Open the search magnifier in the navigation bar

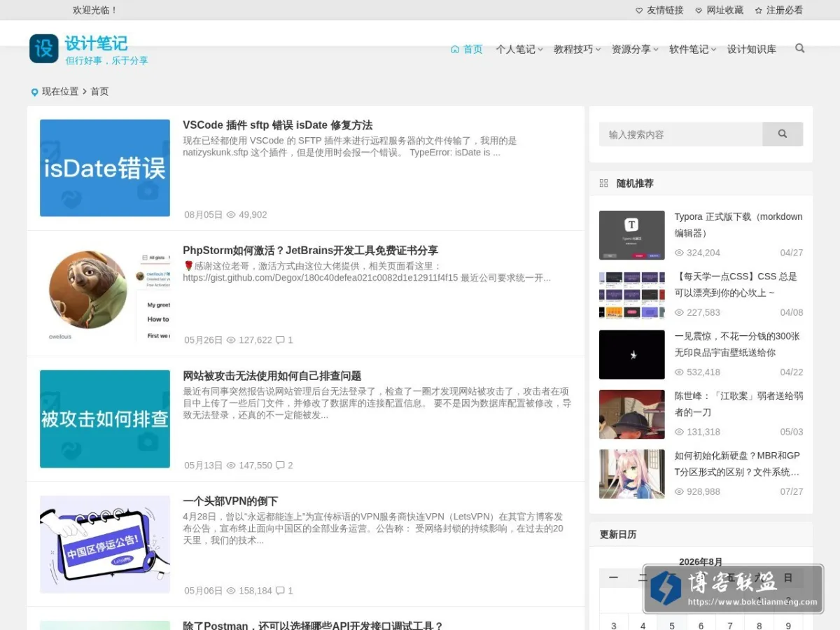(x=800, y=48)
